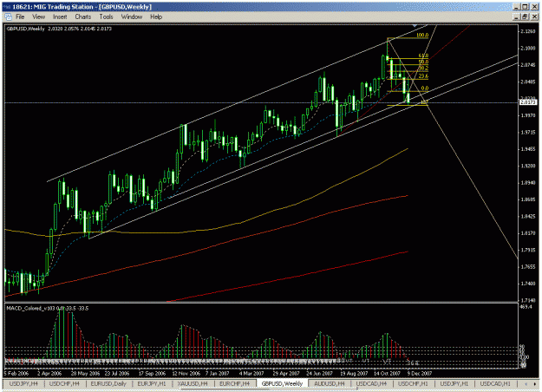Open the File menu

(x=20, y=16)
